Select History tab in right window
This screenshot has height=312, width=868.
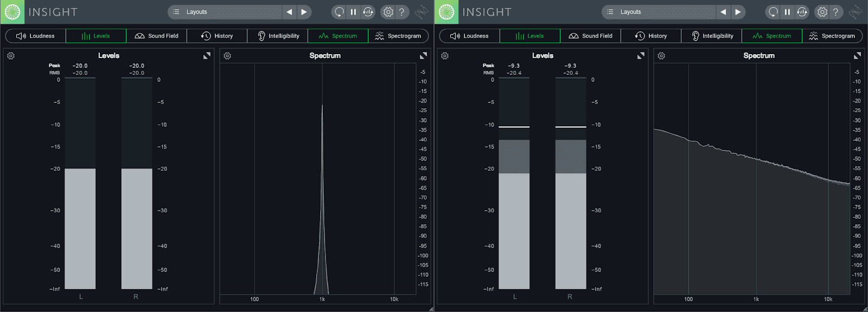[x=651, y=36]
